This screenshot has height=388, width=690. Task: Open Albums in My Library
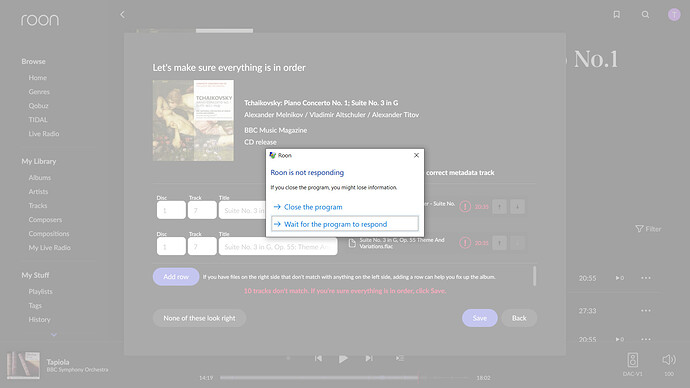(40, 177)
